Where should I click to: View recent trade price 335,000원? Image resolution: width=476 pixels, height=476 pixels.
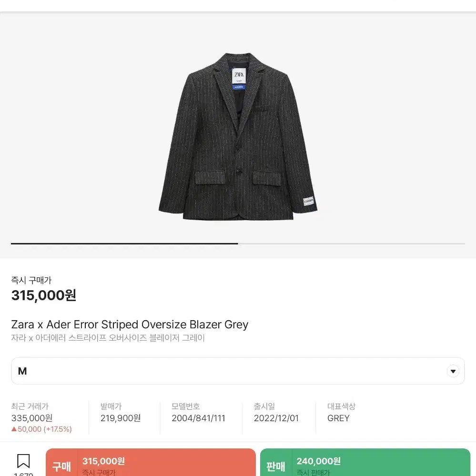32,418
